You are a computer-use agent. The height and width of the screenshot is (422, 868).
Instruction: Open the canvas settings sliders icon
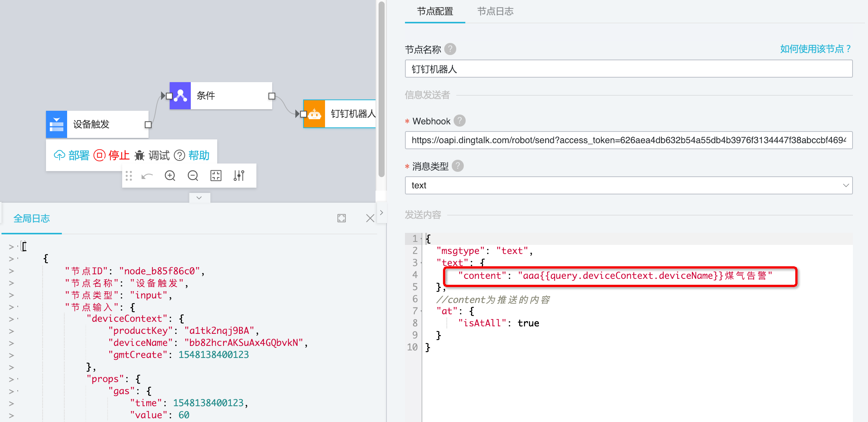pyautogui.click(x=239, y=176)
